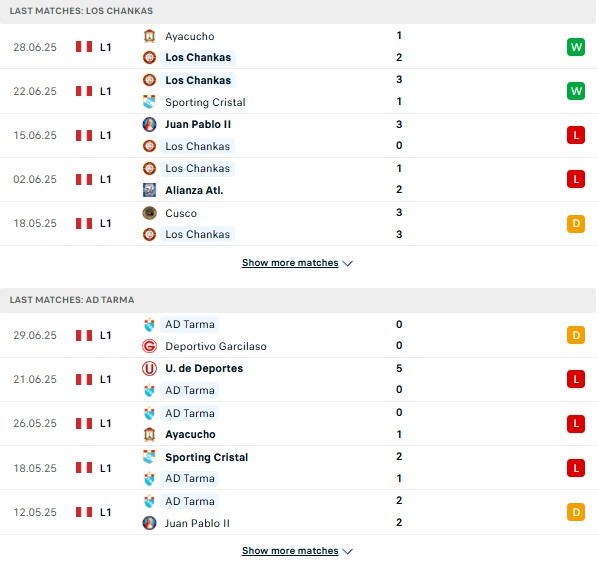Screen dimensions: 597x567
Task: Open the AD Tarma link in the 29.06.25 match
Action: [x=190, y=324]
